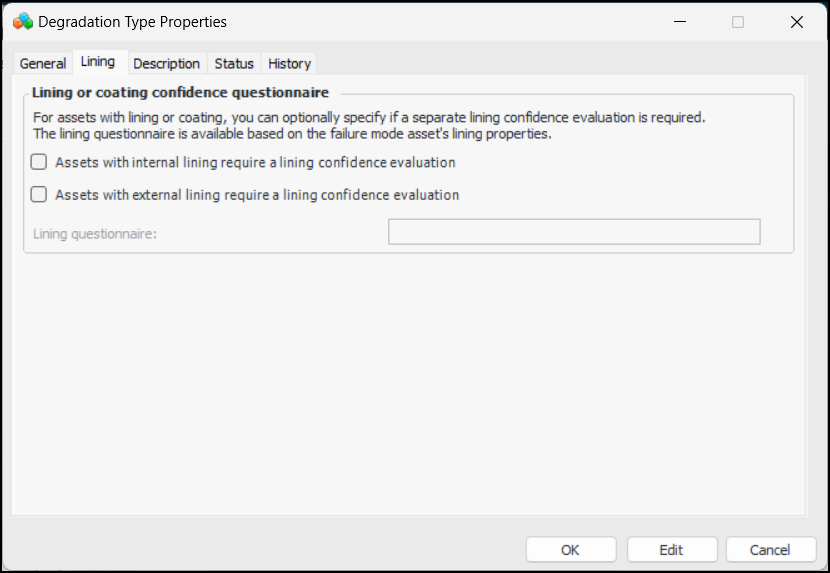Click the empty area below the questionnaire group
Viewport: 830px width, 573px height.
tap(408, 380)
